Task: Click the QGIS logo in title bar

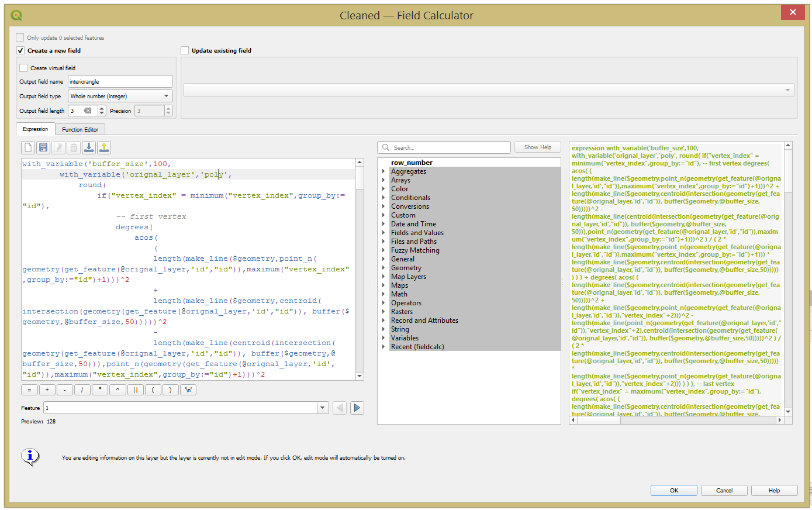Action: 16,15
